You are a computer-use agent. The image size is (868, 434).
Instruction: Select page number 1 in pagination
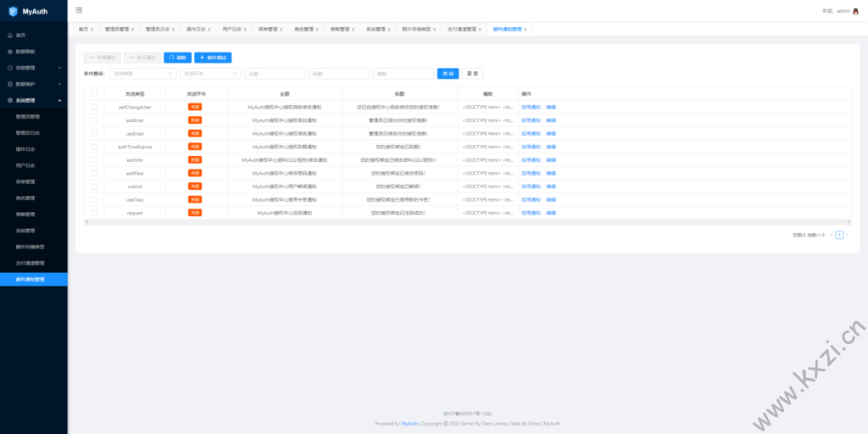click(839, 236)
